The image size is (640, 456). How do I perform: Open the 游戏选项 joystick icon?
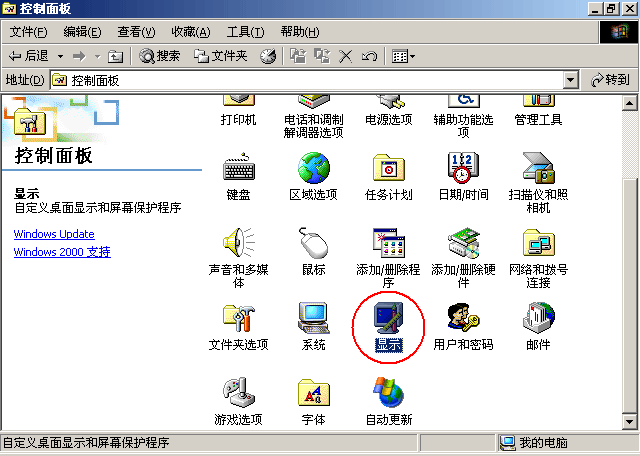239,392
